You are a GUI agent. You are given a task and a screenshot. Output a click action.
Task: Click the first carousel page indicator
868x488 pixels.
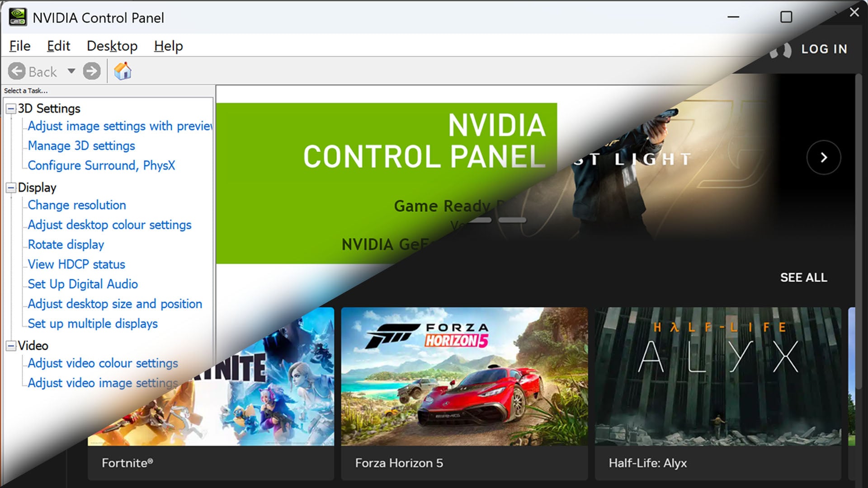pyautogui.click(x=479, y=221)
